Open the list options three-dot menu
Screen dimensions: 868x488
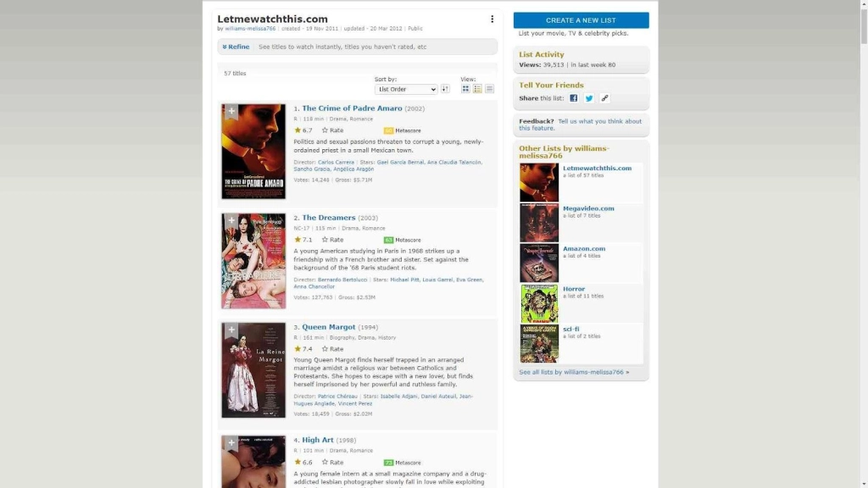click(492, 19)
